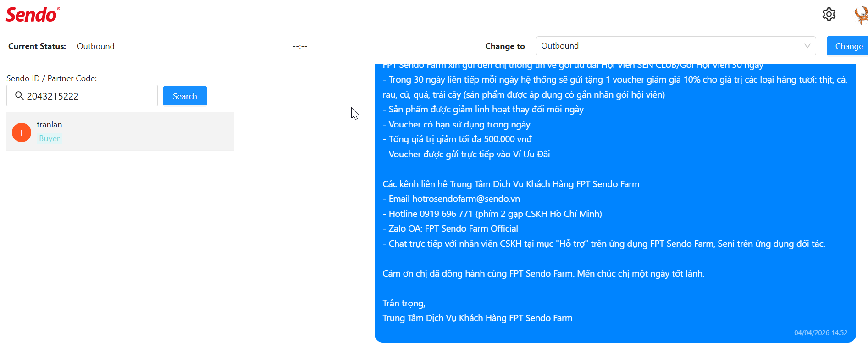
Task: Click the Sendo logo
Action: click(33, 15)
